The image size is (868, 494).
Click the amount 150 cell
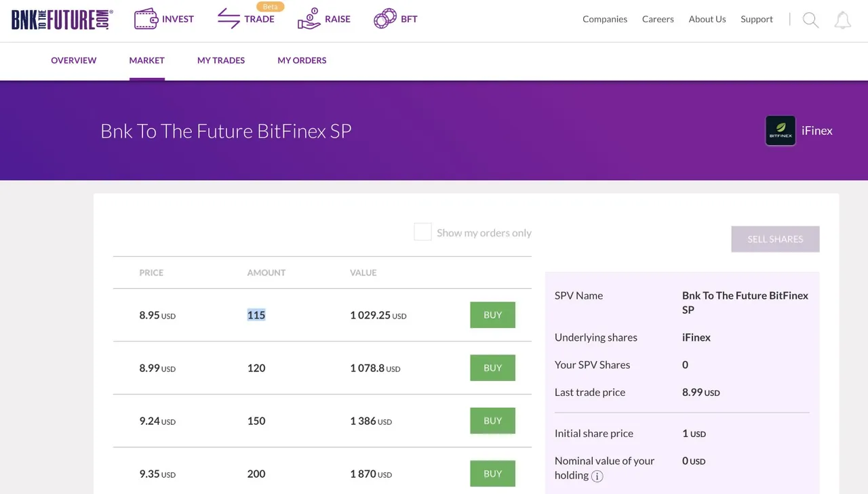pyautogui.click(x=256, y=421)
